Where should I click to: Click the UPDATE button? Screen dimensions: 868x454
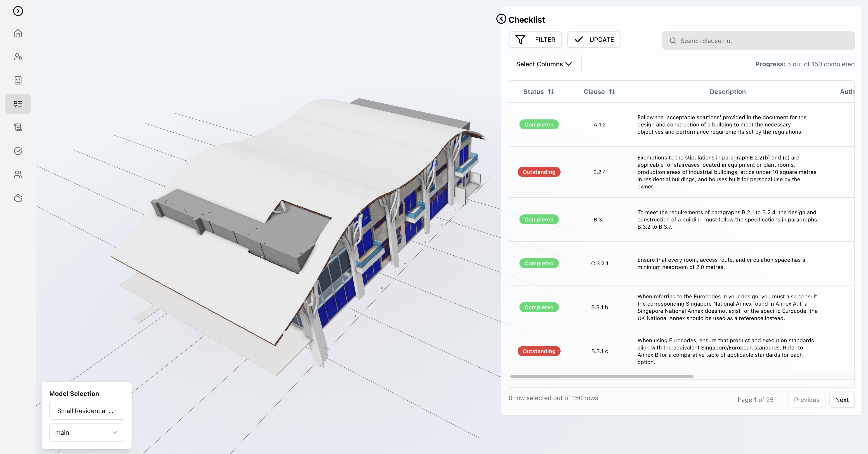(x=593, y=40)
